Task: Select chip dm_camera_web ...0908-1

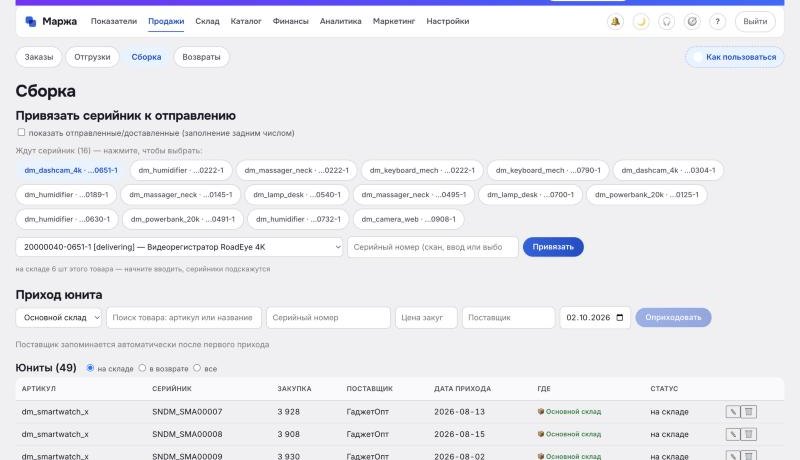Action: 409,219
